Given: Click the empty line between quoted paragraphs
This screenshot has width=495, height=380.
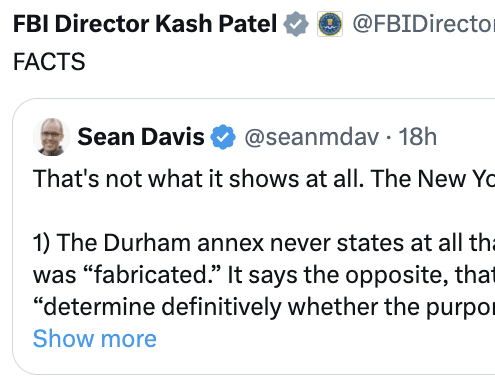Looking at the screenshot, I should (253, 211).
